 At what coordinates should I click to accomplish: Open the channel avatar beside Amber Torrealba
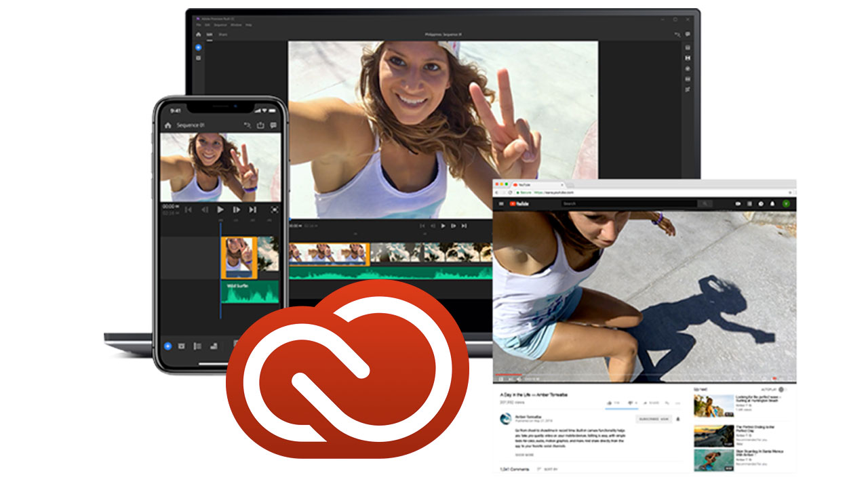click(505, 420)
